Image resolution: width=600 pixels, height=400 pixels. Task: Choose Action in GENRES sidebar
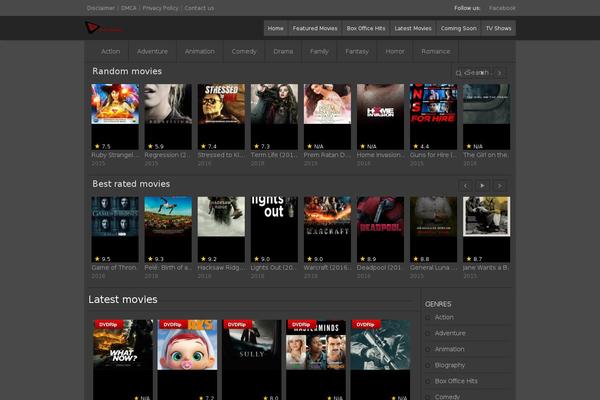pyautogui.click(x=444, y=317)
